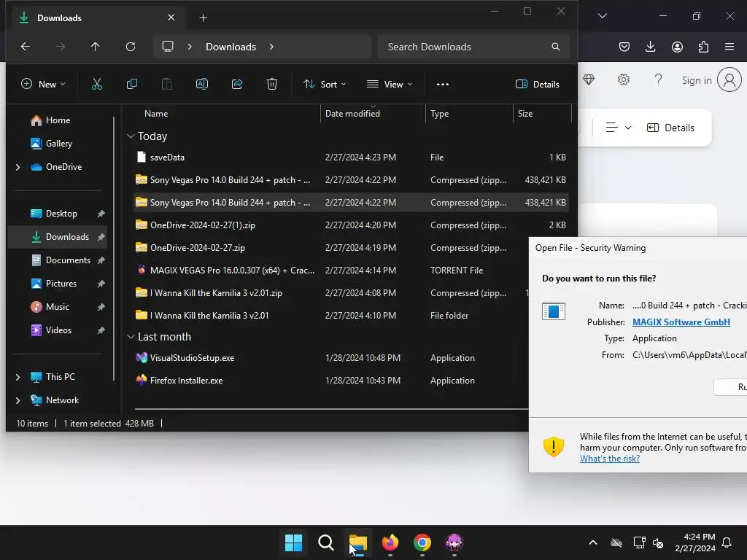Click the diamond premium icon in browser page

[x=589, y=79]
